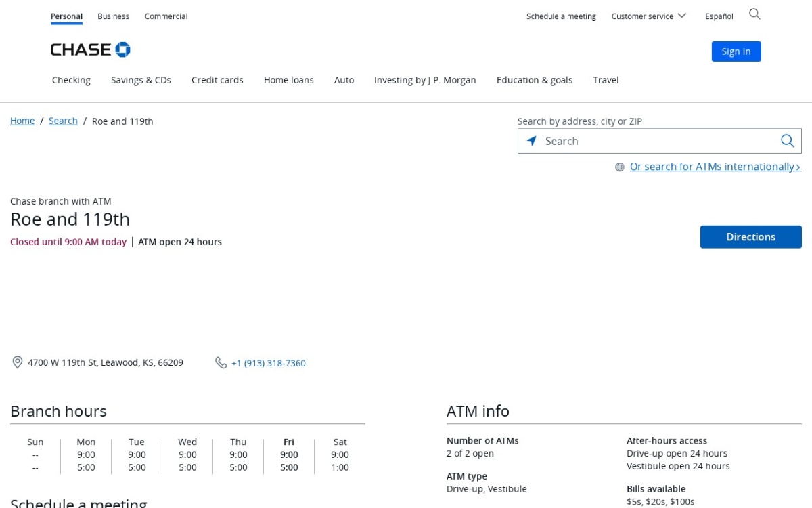Click the Sat closing time 1:00
The height and width of the screenshot is (508, 812).
coord(340,467)
